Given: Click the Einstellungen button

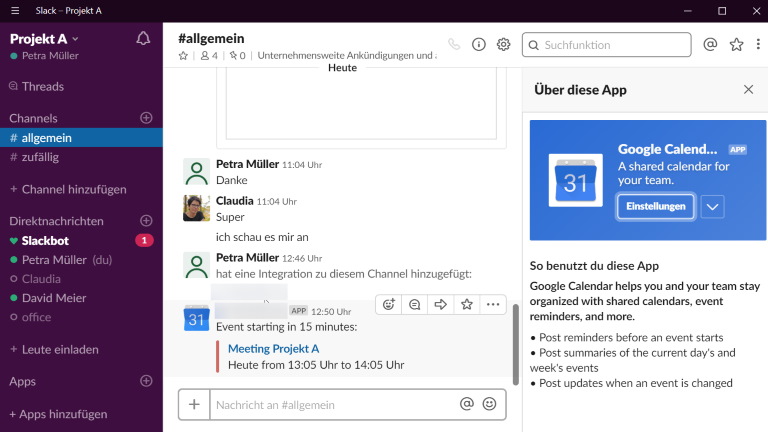Looking at the screenshot, I should (655, 207).
